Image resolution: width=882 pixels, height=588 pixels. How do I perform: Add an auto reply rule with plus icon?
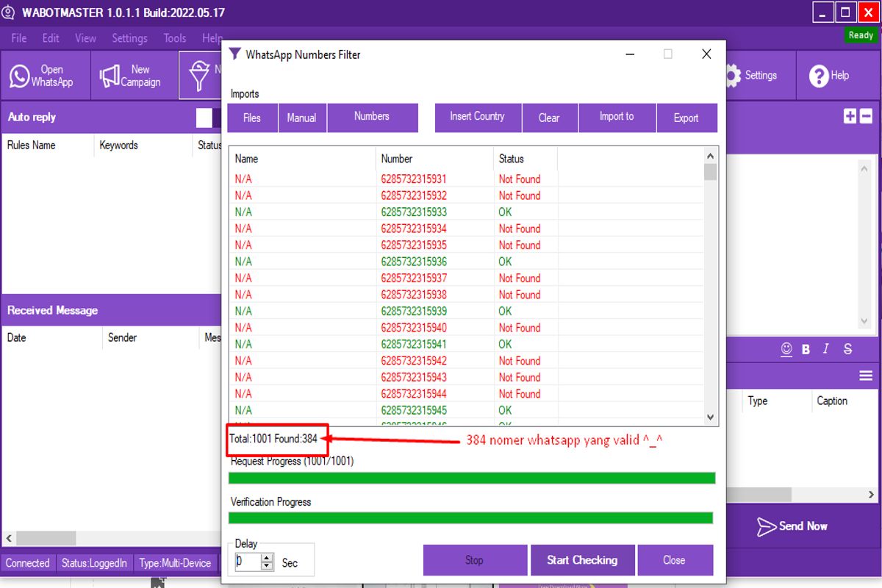tap(850, 116)
